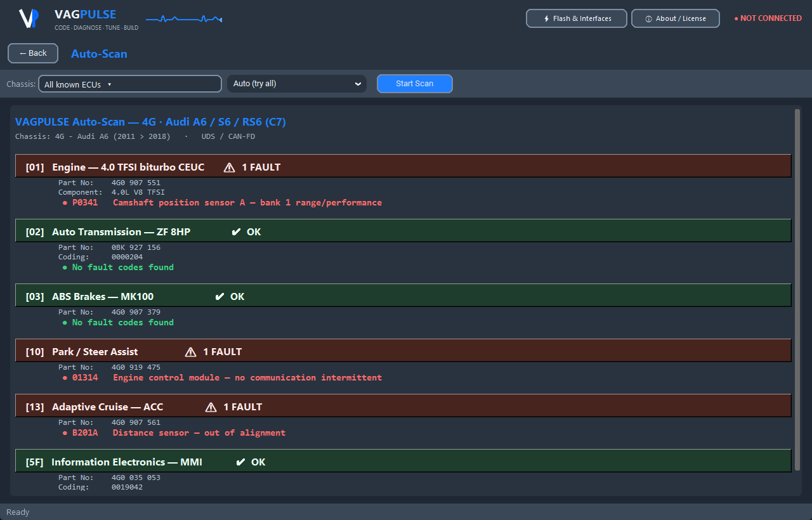The height and width of the screenshot is (520, 812).
Task: Click Component 4.0L V8 TFSI value
Action: [x=138, y=193]
